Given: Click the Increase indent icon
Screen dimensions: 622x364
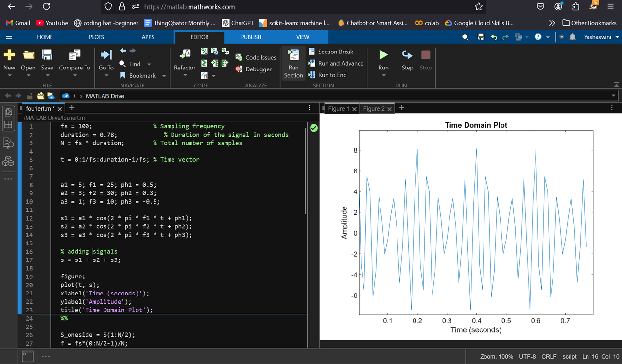Looking at the screenshot, I should (214, 63).
